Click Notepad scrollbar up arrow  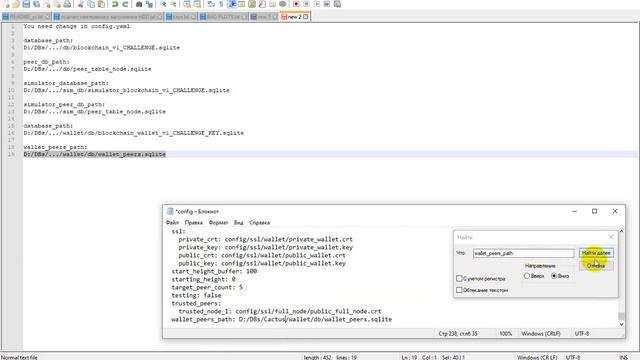(x=621, y=231)
